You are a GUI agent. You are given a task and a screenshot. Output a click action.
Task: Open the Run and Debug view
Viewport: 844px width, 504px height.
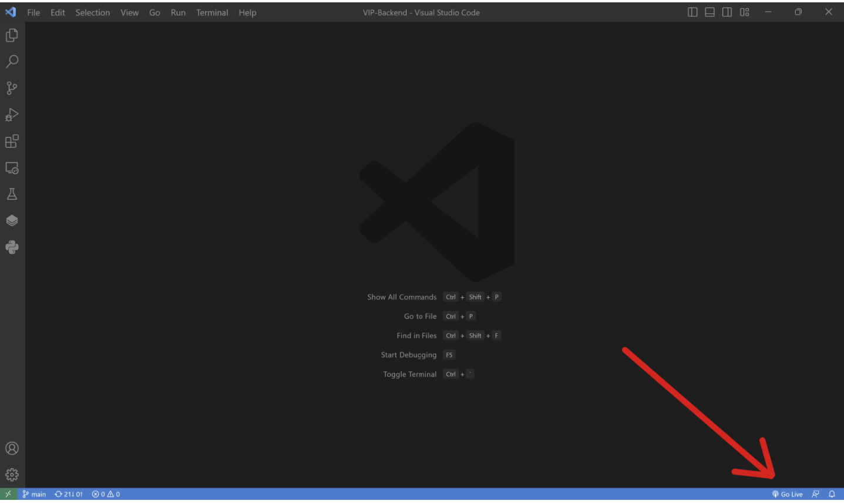click(12, 115)
